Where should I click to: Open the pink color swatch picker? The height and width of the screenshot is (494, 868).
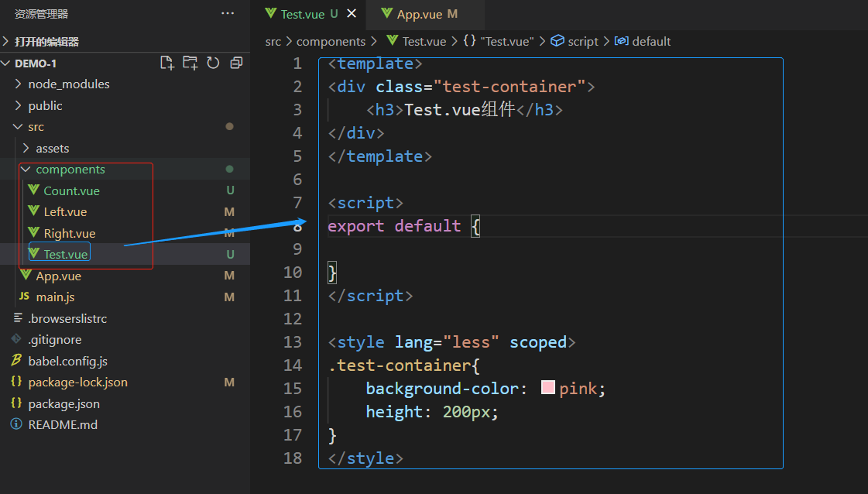[x=548, y=388]
